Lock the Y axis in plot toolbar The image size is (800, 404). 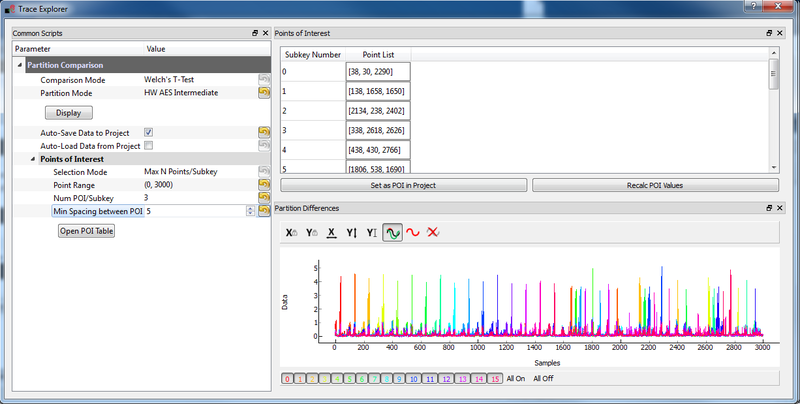pos(312,233)
